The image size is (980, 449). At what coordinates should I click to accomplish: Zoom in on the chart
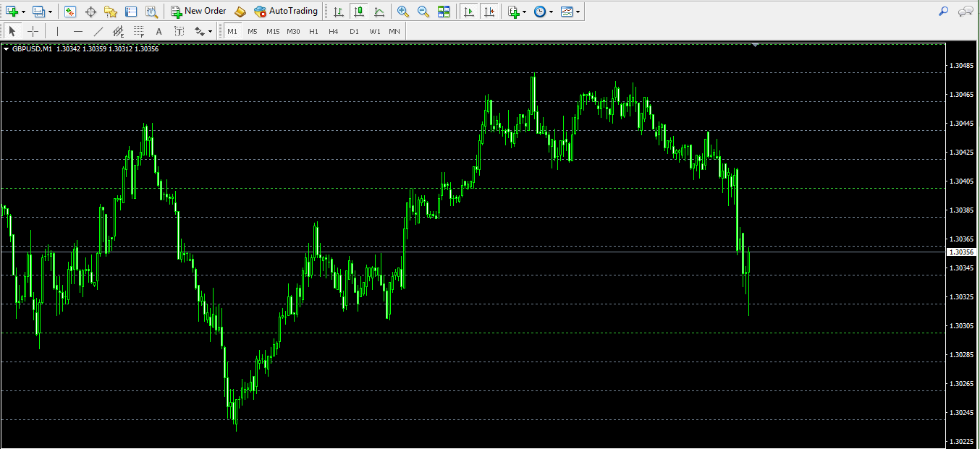403,12
